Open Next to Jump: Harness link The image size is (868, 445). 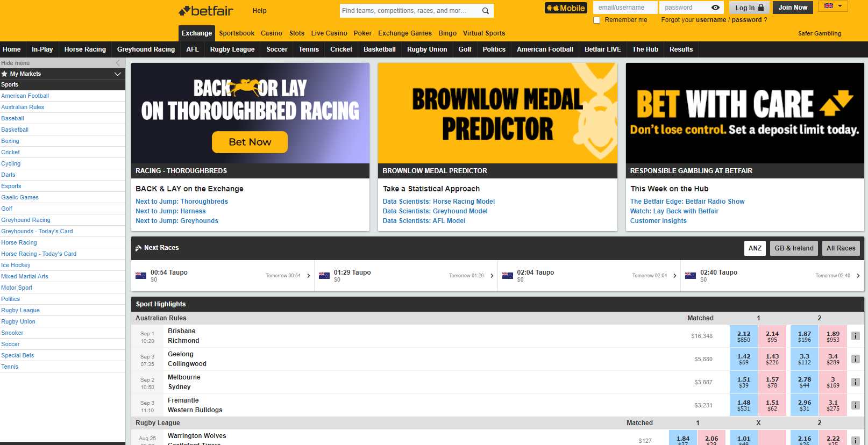point(170,211)
